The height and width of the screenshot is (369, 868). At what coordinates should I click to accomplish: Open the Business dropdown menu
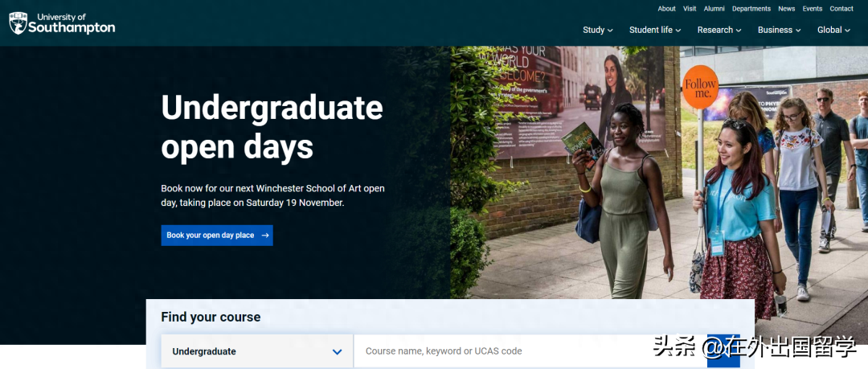click(779, 30)
